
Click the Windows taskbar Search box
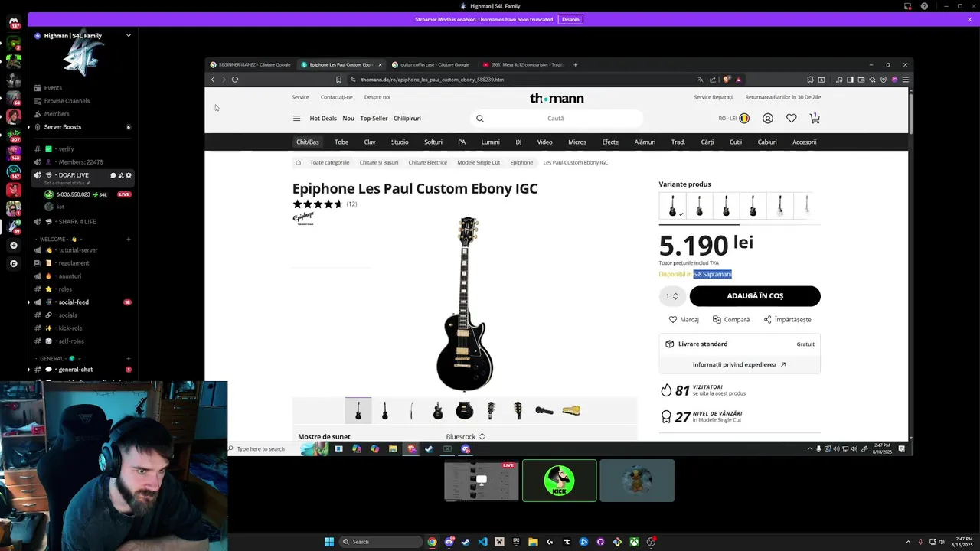point(381,542)
